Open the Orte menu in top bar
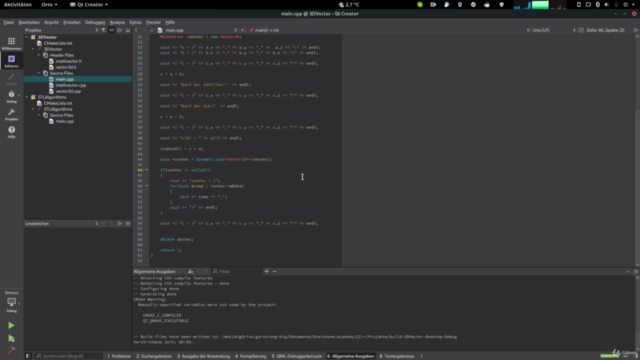Viewport: 640px width, 360px height. tap(49, 4)
